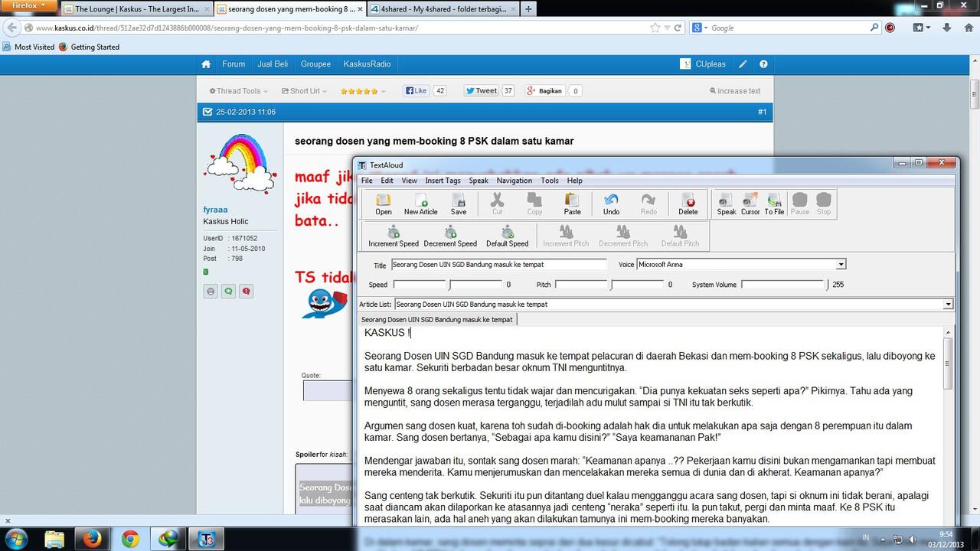Click the System Volume slider

[785, 285]
